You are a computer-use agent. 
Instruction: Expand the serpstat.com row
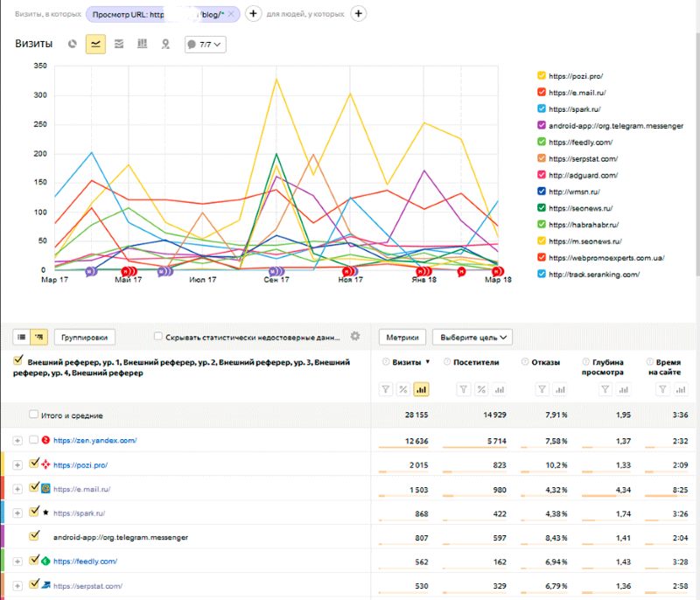pyautogui.click(x=17, y=586)
